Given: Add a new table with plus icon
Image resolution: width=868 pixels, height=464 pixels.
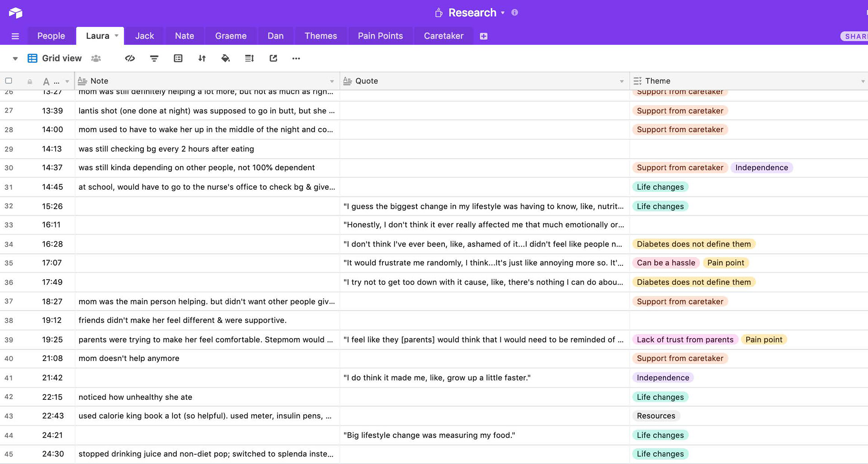Looking at the screenshot, I should pos(483,36).
